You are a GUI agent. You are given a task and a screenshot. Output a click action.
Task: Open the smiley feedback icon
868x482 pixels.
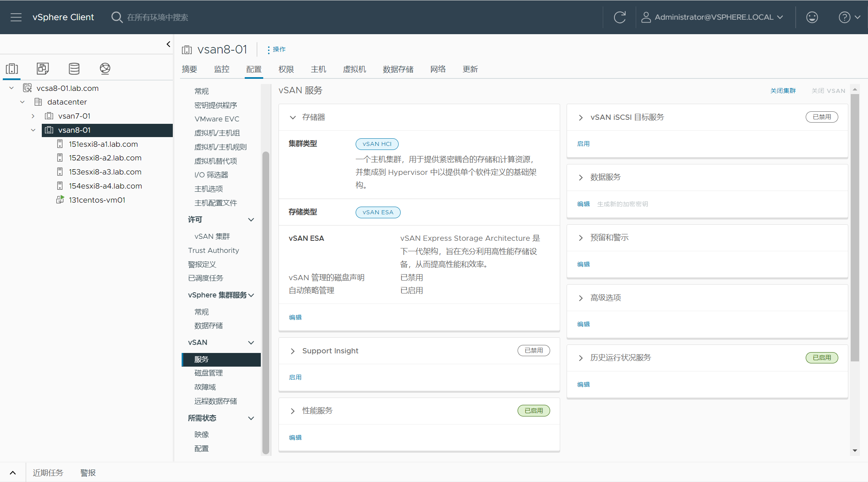[x=812, y=17]
